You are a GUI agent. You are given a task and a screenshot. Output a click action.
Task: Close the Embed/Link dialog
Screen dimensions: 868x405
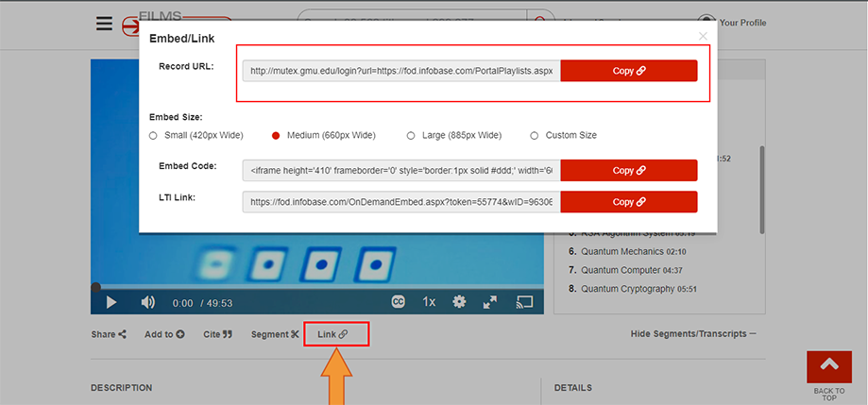coord(703,36)
